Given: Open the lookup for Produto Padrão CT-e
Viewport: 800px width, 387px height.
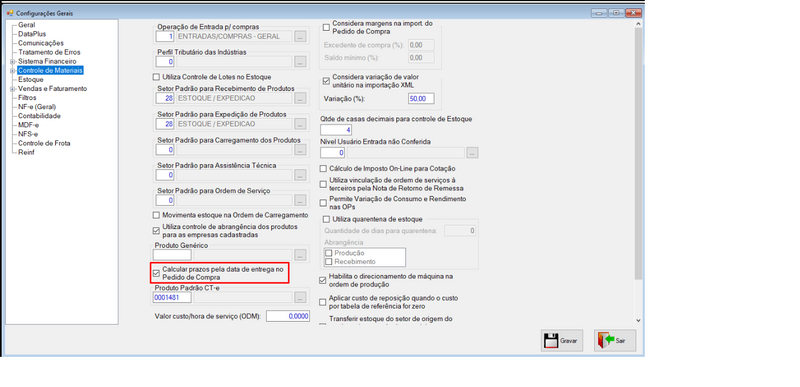Looking at the screenshot, I should coord(301,297).
